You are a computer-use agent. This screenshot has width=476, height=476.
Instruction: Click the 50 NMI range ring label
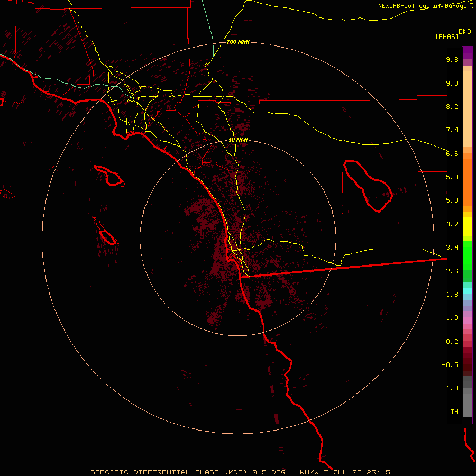point(238,140)
